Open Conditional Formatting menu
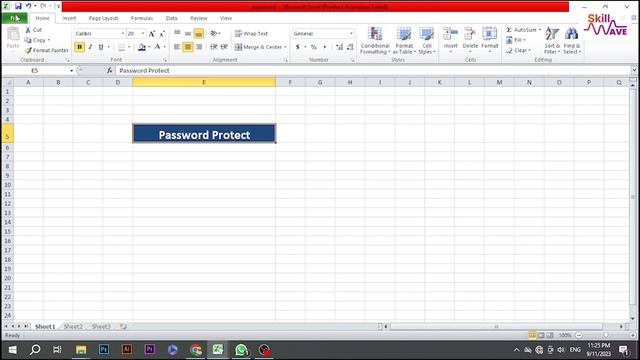Screen dimensions: 640x360 click(375, 40)
